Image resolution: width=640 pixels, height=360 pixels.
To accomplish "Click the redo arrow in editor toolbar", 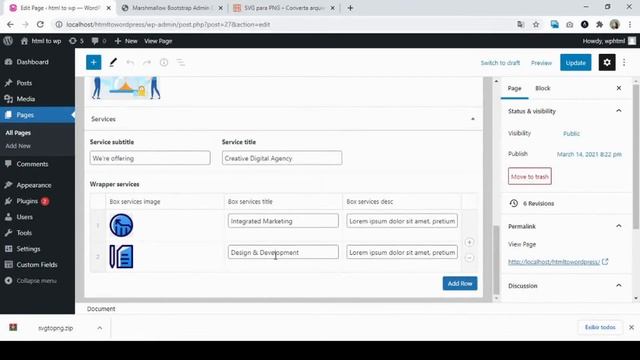I will 147,62.
